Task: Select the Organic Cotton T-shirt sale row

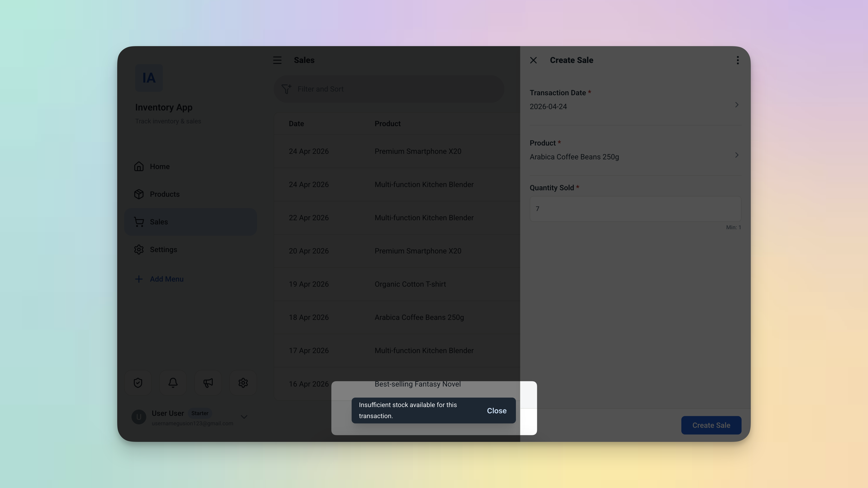Action: tap(397, 284)
